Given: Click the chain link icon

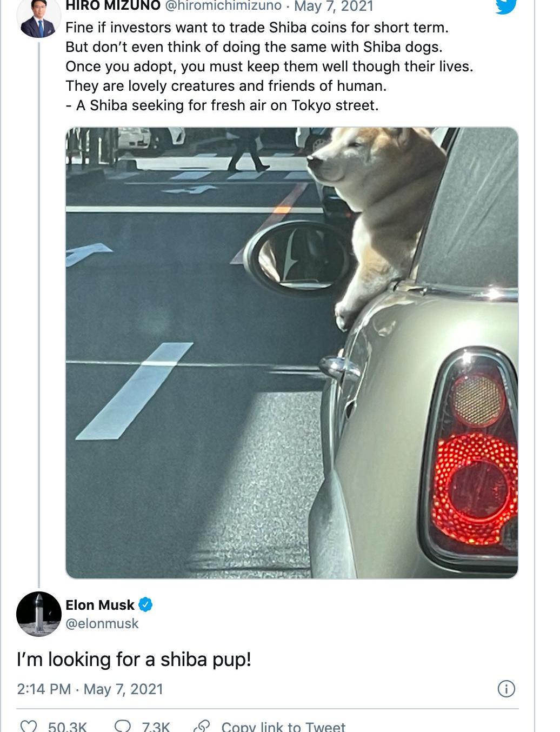Looking at the screenshot, I should (202, 727).
